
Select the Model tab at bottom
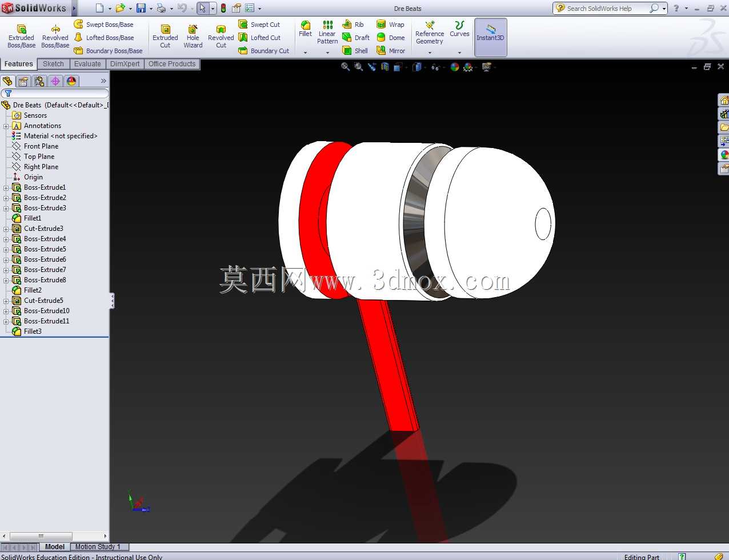[x=55, y=547]
